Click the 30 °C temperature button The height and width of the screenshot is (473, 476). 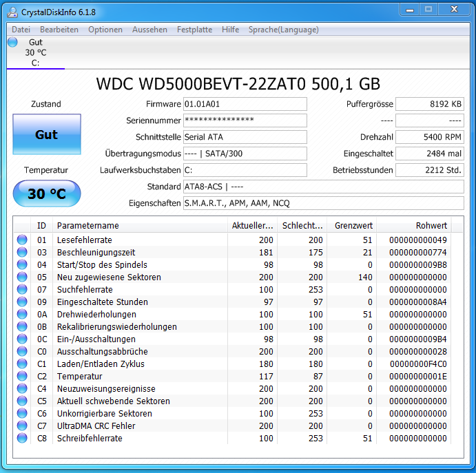coord(47,193)
